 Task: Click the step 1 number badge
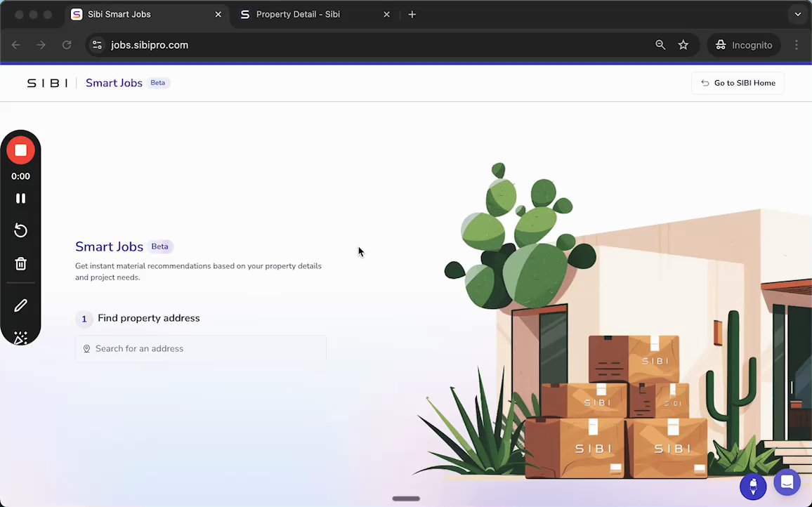pyautogui.click(x=84, y=319)
